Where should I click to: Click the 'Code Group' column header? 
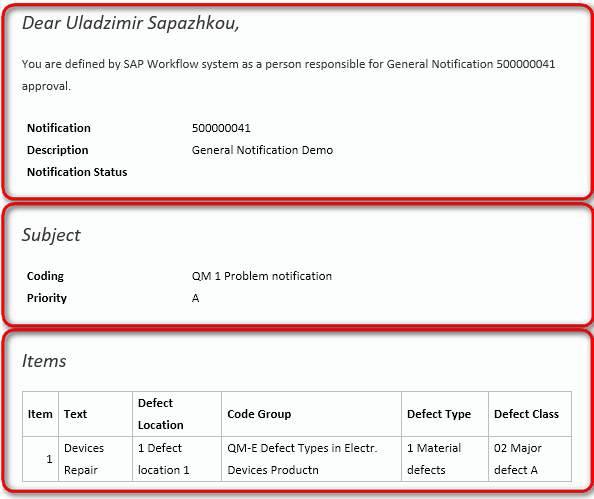tap(311, 414)
